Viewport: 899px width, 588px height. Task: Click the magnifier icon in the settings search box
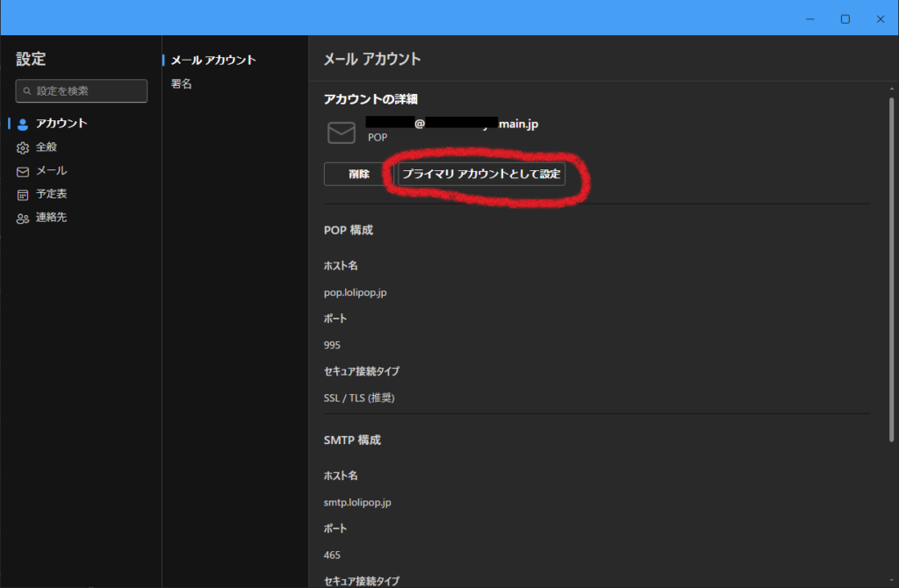[x=27, y=91]
